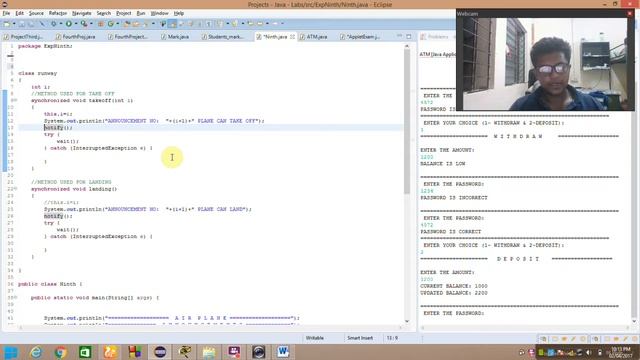Screen dimensions: 640x360
Task: Open the Navigate menu
Action: (x=82, y=13)
